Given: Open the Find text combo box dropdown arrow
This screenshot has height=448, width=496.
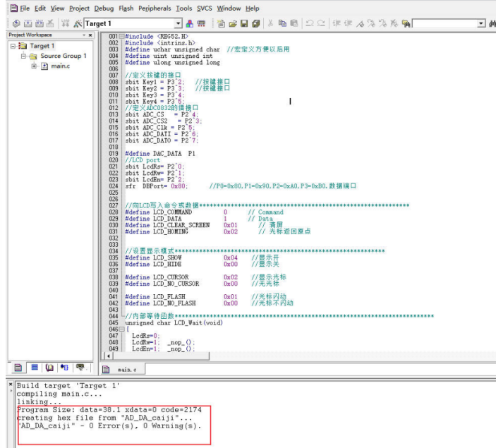Looking at the screenshot, I should point(481,23).
